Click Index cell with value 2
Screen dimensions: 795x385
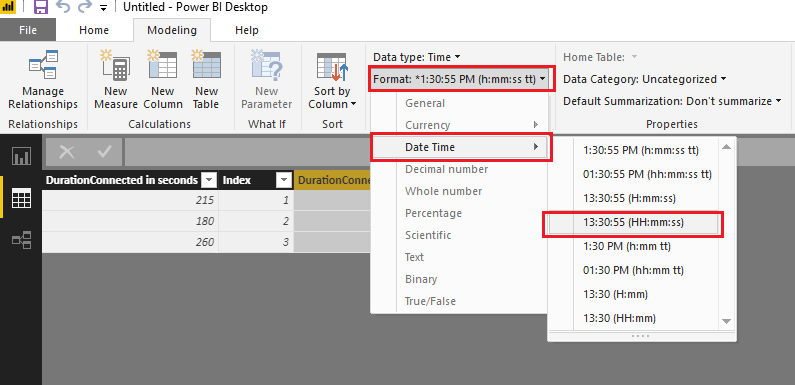tap(256, 221)
